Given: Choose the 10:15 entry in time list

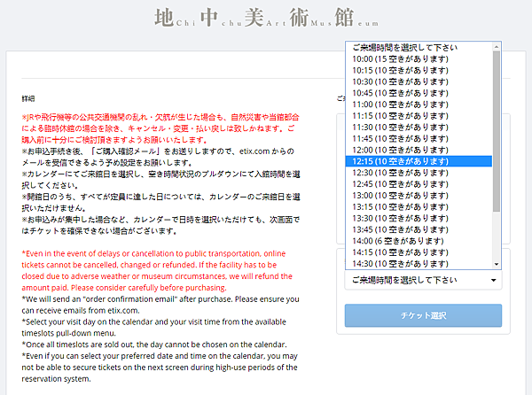Looking at the screenshot, I should [x=419, y=71].
